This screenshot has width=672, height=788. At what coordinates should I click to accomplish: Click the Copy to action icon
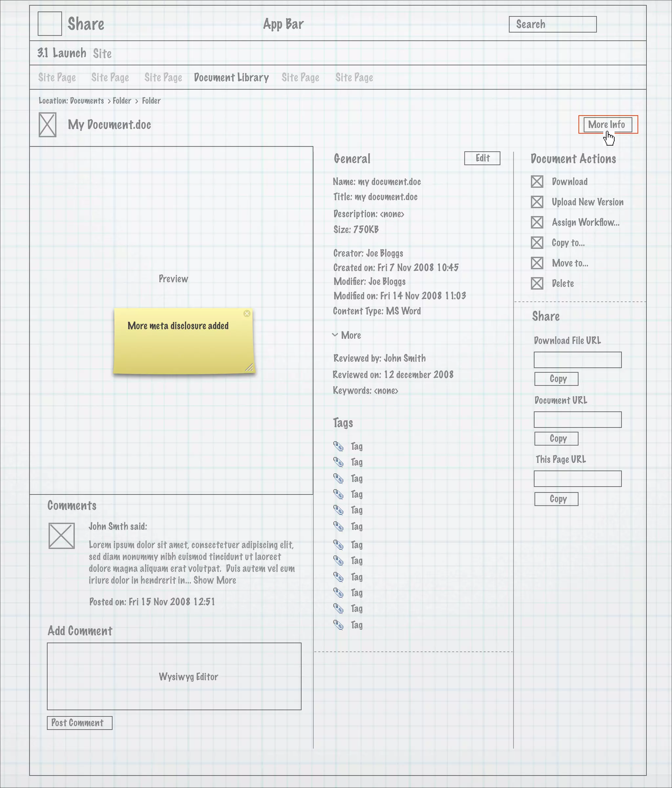(537, 243)
